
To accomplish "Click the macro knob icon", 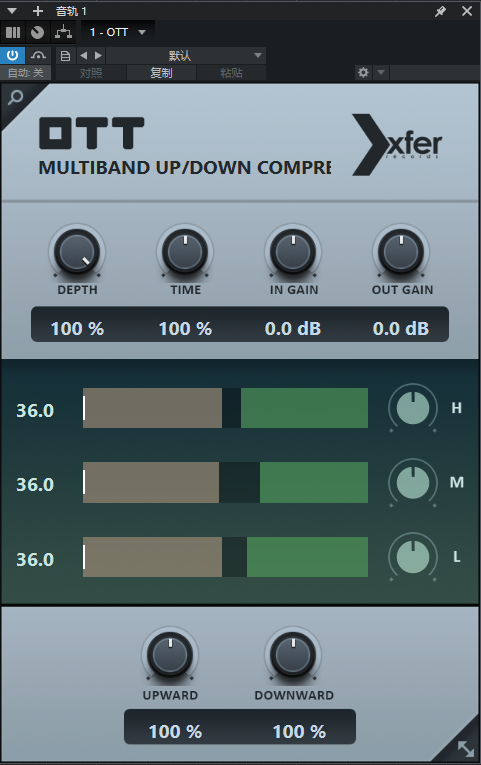I will tap(38, 33).
